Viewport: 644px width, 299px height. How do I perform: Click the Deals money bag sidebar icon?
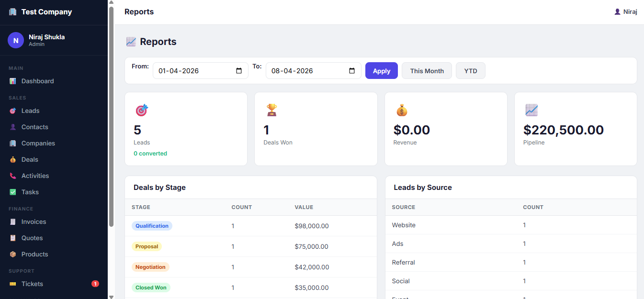[13, 160]
